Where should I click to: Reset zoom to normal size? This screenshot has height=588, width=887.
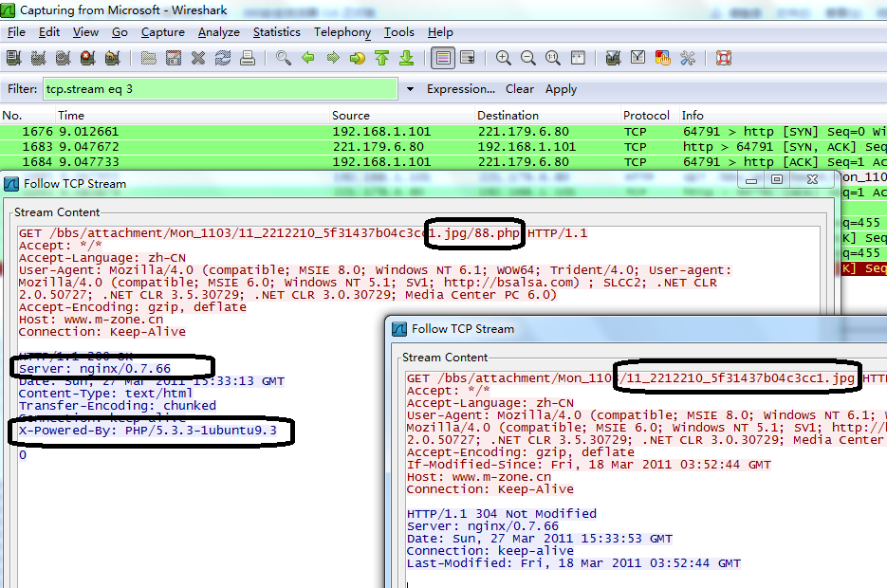coord(553,58)
